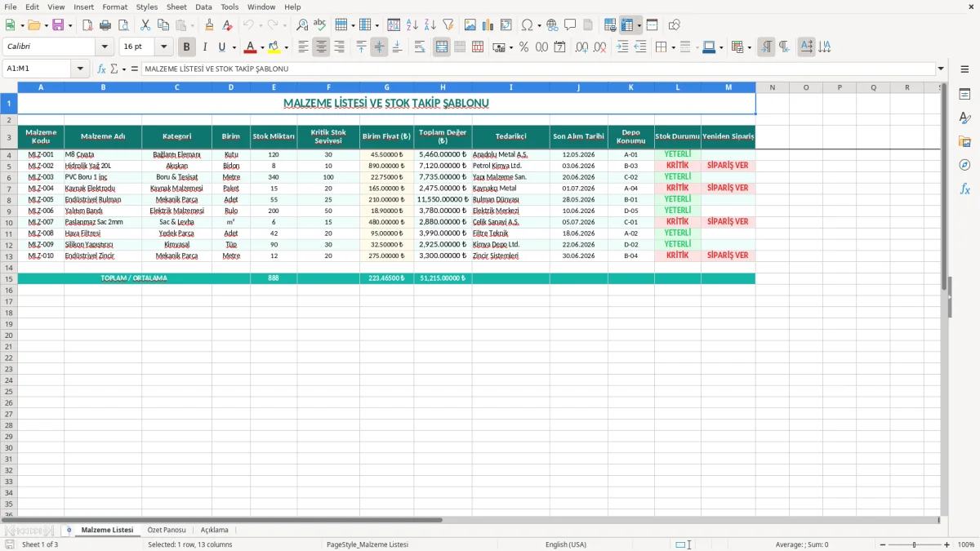Image resolution: width=980 pixels, height=551 pixels.
Task: Format cell as percent
Action: click(x=523, y=47)
